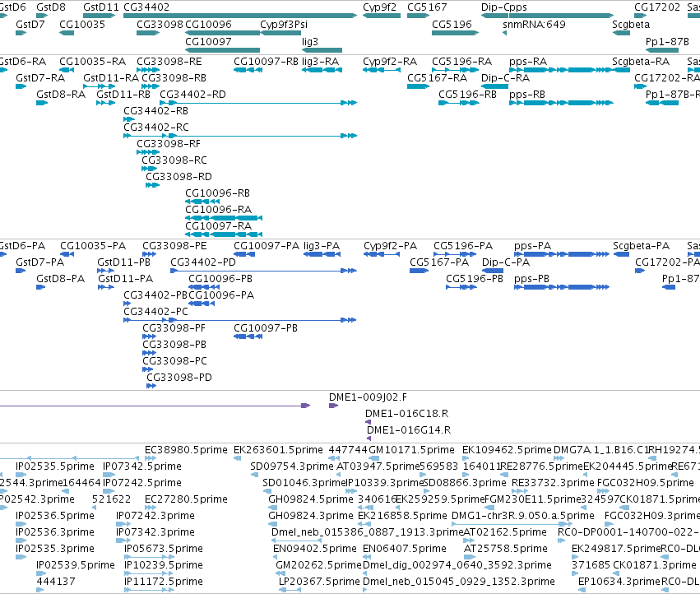The height and width of the screenshot is (594, 700).
Task: Select transcript CG10096-RB label
Action: [217, 193]
